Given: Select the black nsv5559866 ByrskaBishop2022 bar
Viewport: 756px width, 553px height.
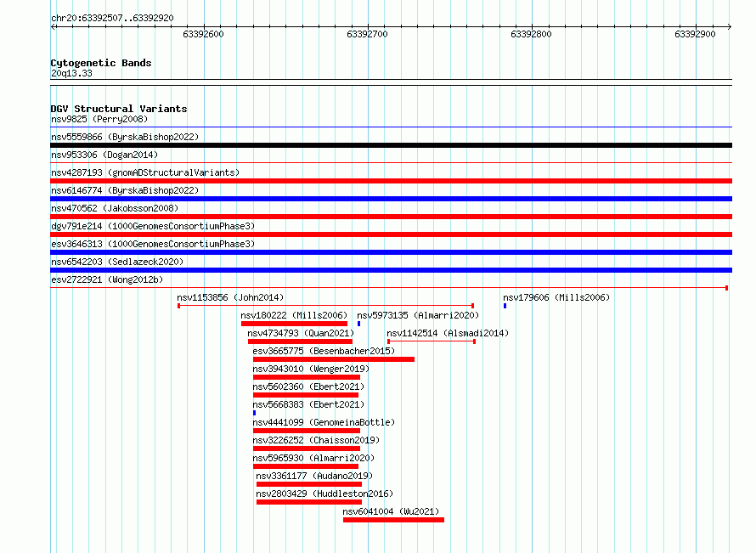Looking at the screenshot, I should click(x=391, y=145).
